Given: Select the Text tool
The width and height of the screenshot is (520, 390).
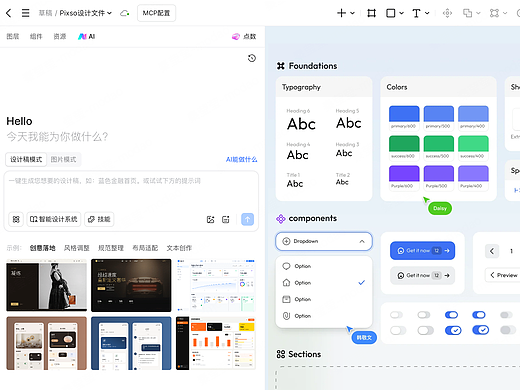Looking at the screenshot, I should 416,13.
